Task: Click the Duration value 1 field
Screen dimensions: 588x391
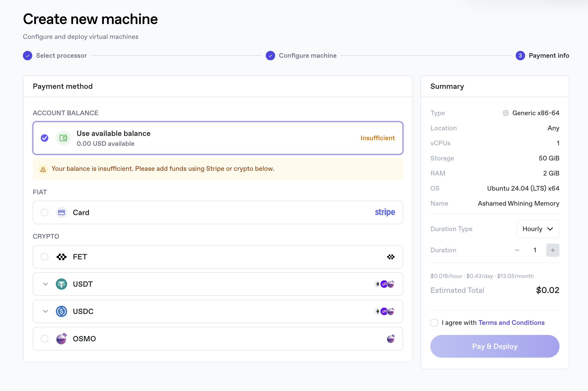Action: coord(535,250)
